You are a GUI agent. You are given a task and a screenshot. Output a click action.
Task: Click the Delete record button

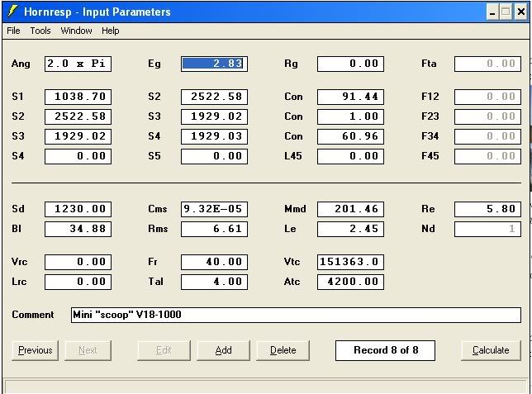pos(283,350)
